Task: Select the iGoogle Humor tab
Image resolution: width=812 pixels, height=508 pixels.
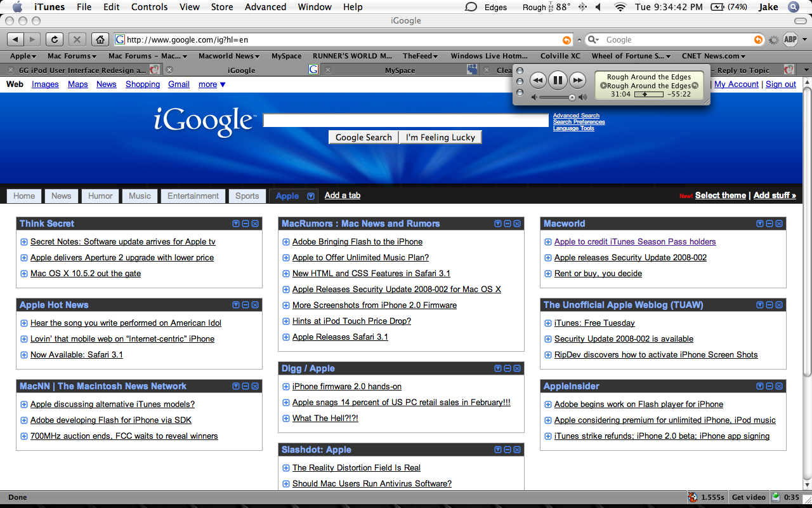Action: [100, 196]
